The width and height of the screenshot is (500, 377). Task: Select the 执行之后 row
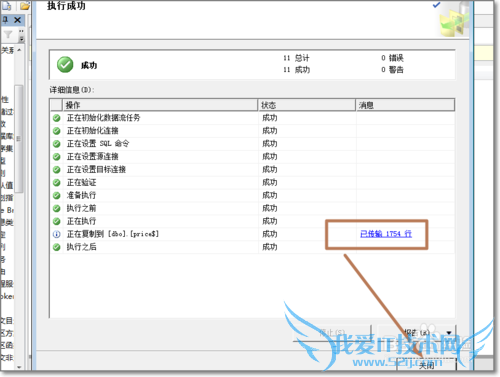(252, 247)
